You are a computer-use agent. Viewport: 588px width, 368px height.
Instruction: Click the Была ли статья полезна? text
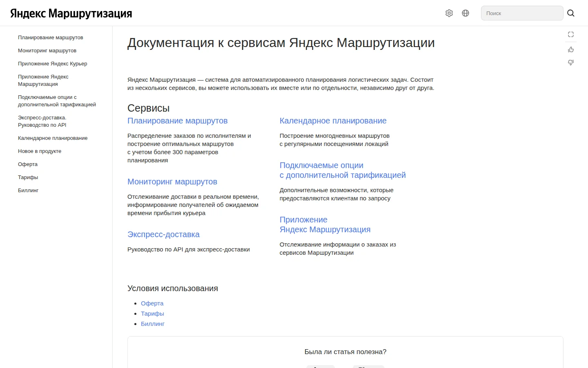coord(345,352)
